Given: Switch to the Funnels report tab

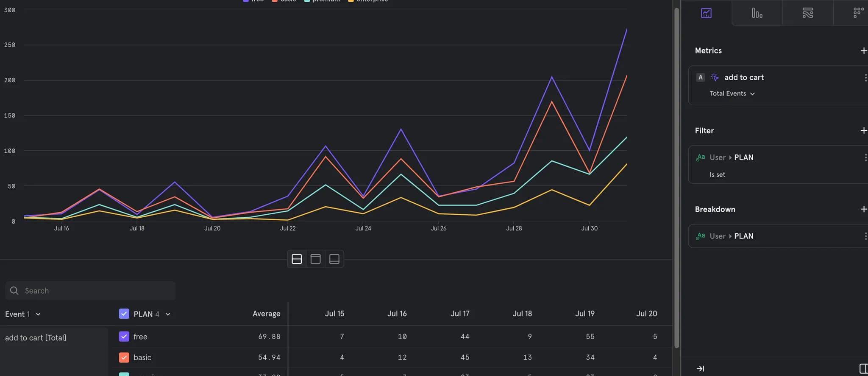Looking at the screenshot, I should coord(757,13).
